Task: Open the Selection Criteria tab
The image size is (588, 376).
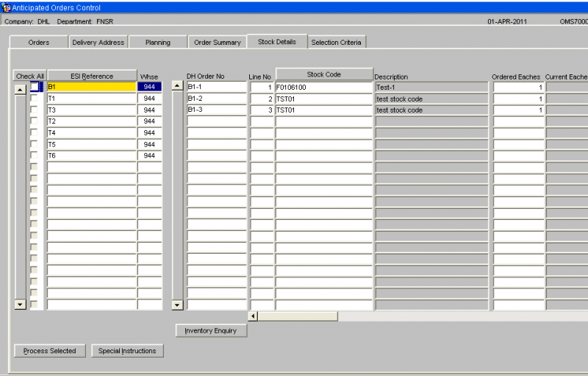Action: coord(337,42)
